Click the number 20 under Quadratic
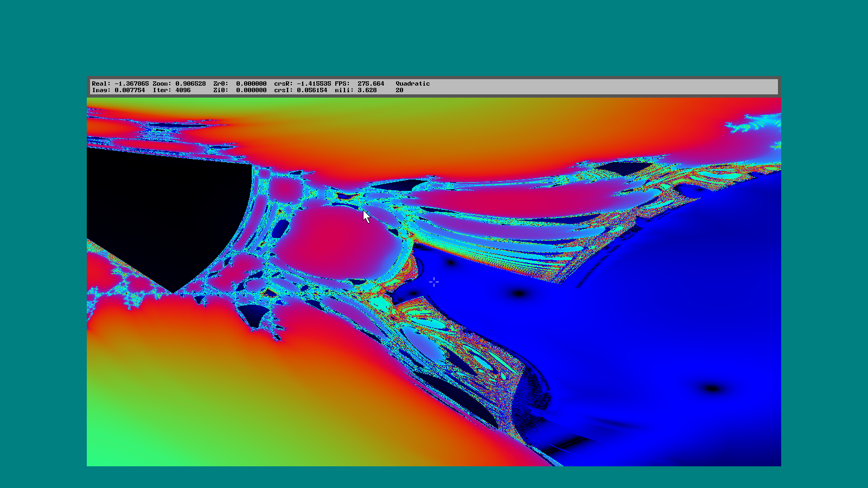The width and height of the screenshot is (868, 488). click(399, 90)
